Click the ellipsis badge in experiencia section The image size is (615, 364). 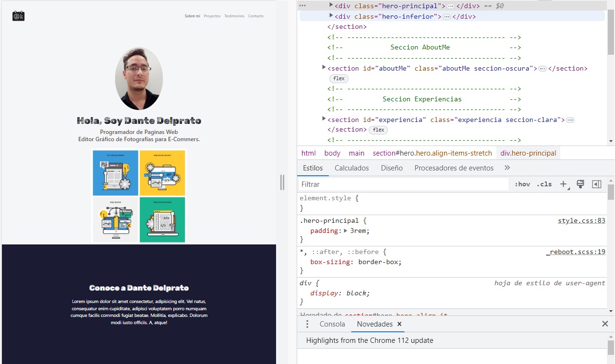point(570,120)
